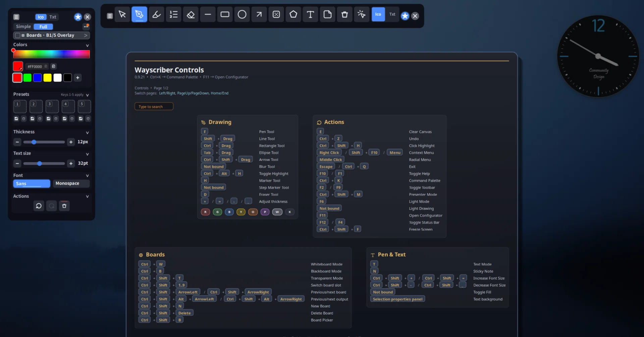Clear the canvas with the trash icon

pos(344,14)
